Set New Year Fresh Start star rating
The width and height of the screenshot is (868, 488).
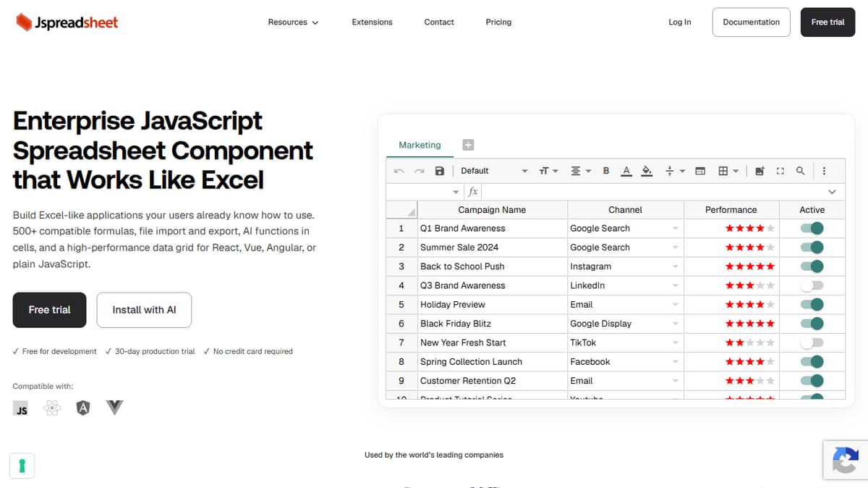click(750, 343)
